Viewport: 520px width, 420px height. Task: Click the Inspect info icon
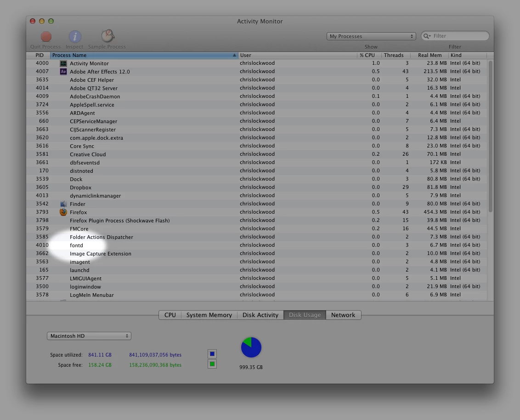click(x=75, y=36)
